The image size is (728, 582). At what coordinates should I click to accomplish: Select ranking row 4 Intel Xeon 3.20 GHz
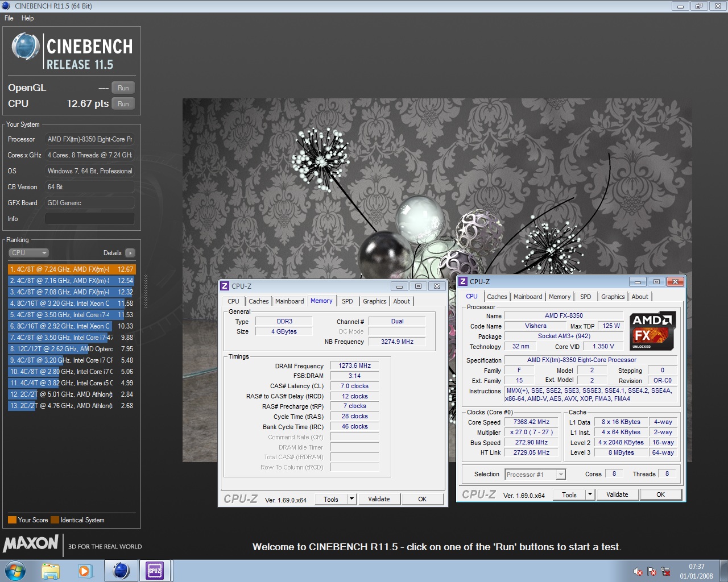72,304
